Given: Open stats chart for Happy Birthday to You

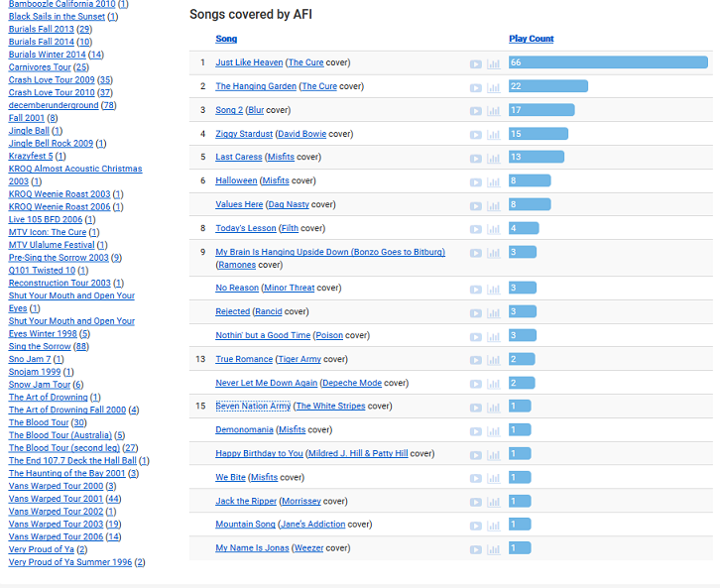Looking at the screenshot, I should coord(494,455).
